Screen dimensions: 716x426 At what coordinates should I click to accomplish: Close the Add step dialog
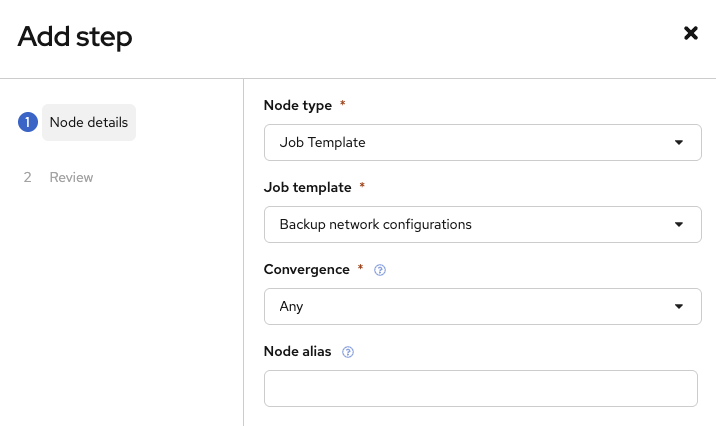(690, 33)
